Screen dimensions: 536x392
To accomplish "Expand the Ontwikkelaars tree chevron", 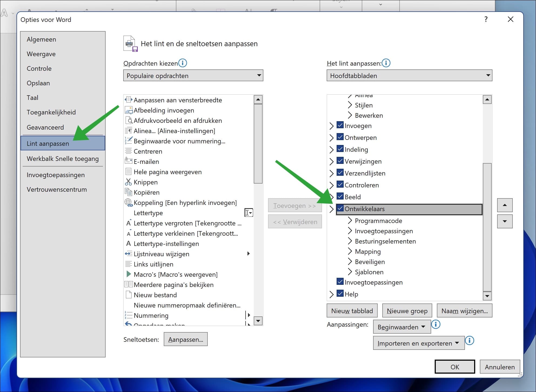I will click(331, 208).
